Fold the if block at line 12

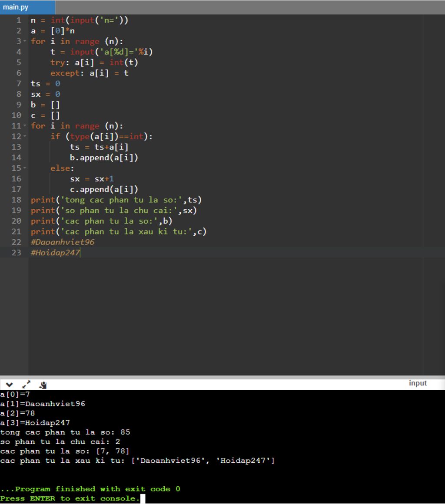click(x=25, y=136)
